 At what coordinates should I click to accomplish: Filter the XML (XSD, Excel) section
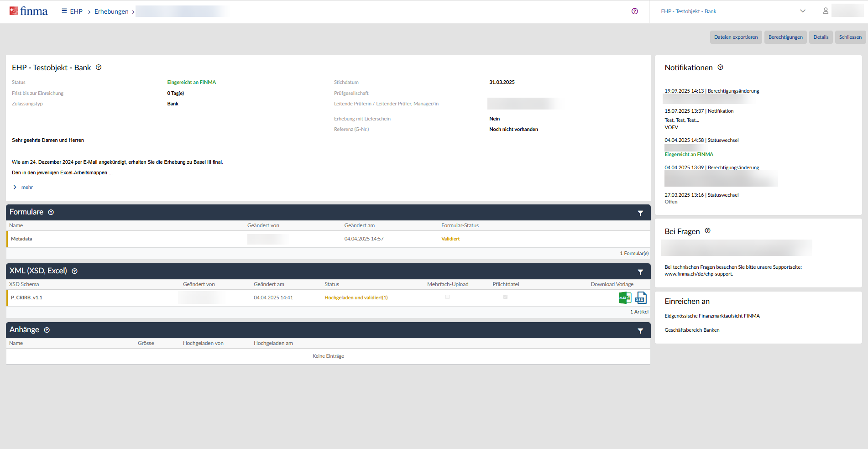[640, 272]
